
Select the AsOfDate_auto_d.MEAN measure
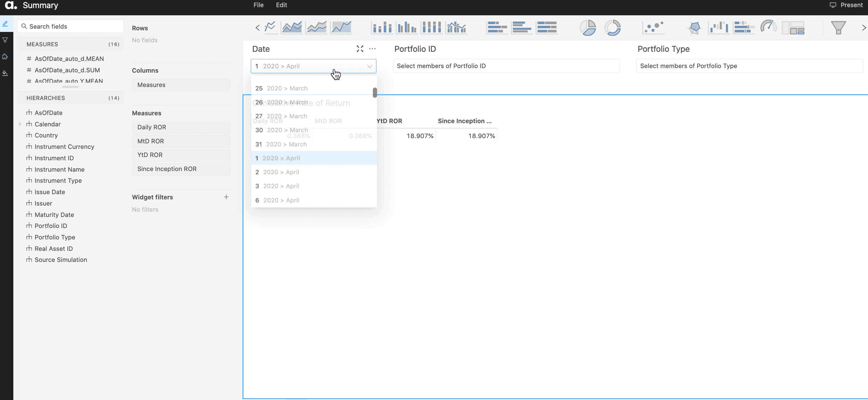point(69,59)
